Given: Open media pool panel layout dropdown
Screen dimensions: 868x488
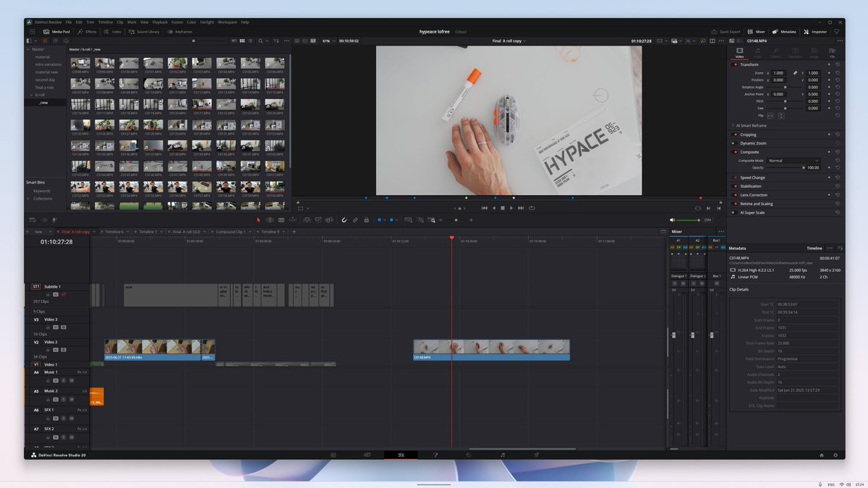Looking at the screenshot, I should click(32, 41).
